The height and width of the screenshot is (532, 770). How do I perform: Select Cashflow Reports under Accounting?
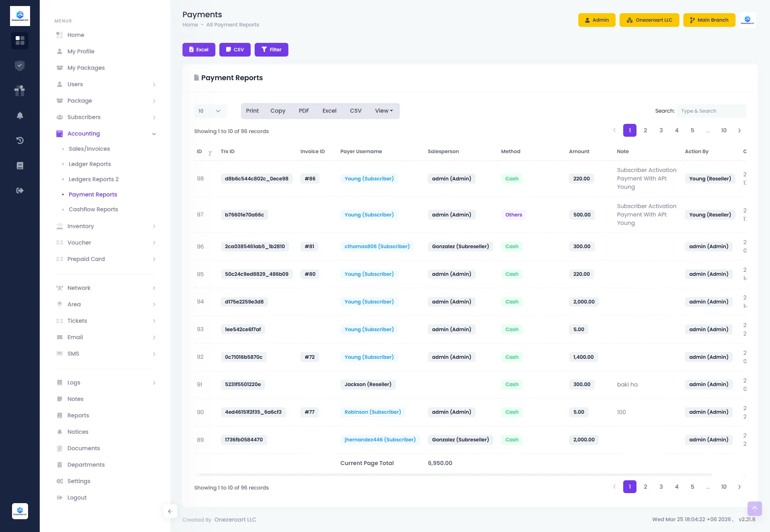pos(93,209)
